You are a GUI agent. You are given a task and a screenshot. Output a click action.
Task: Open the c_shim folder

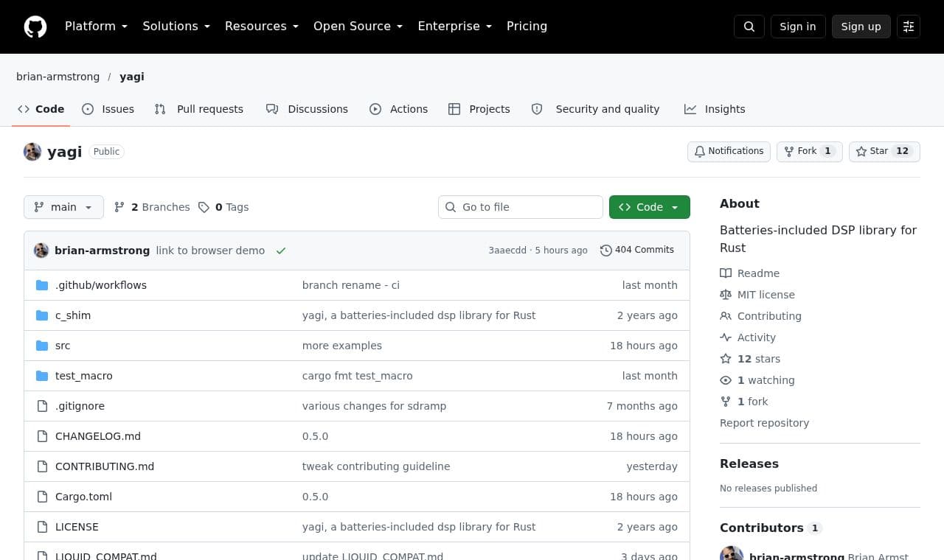point(73,315)
